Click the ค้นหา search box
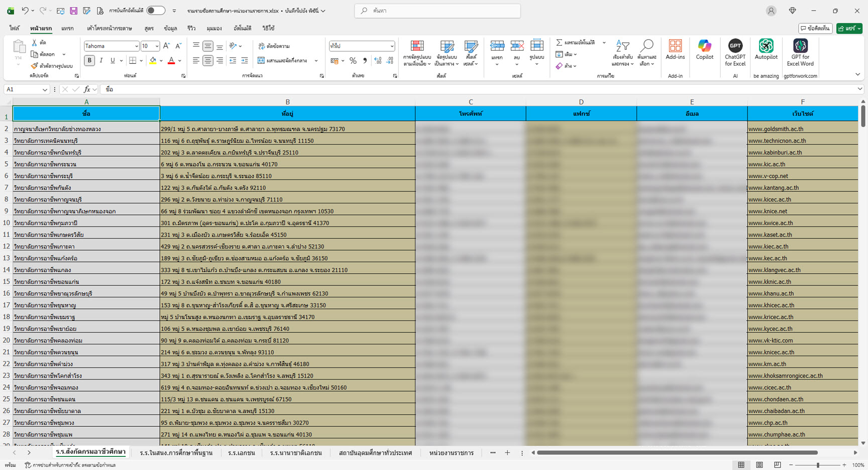 438,11
